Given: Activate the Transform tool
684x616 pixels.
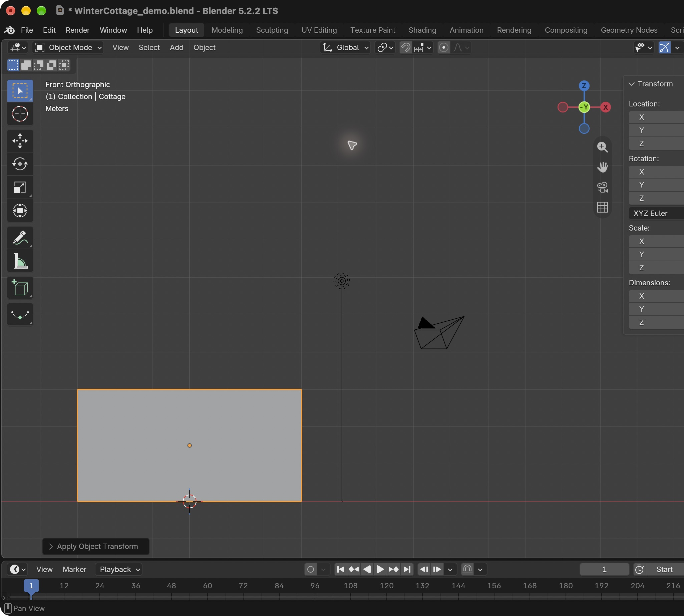Looking at the screenshot, I should point(20,211).
